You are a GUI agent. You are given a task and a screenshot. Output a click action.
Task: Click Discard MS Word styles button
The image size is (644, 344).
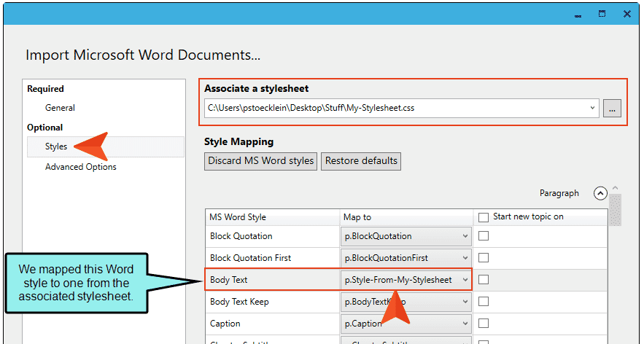[260, 161]
